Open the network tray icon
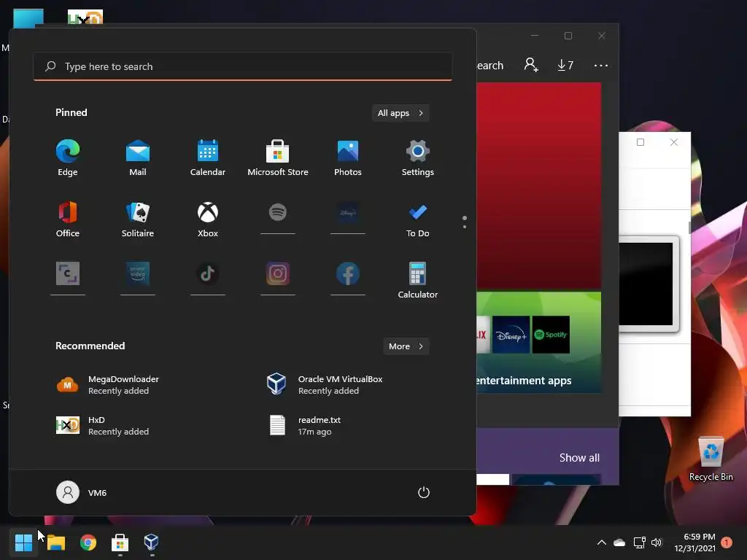 point(639,542)
